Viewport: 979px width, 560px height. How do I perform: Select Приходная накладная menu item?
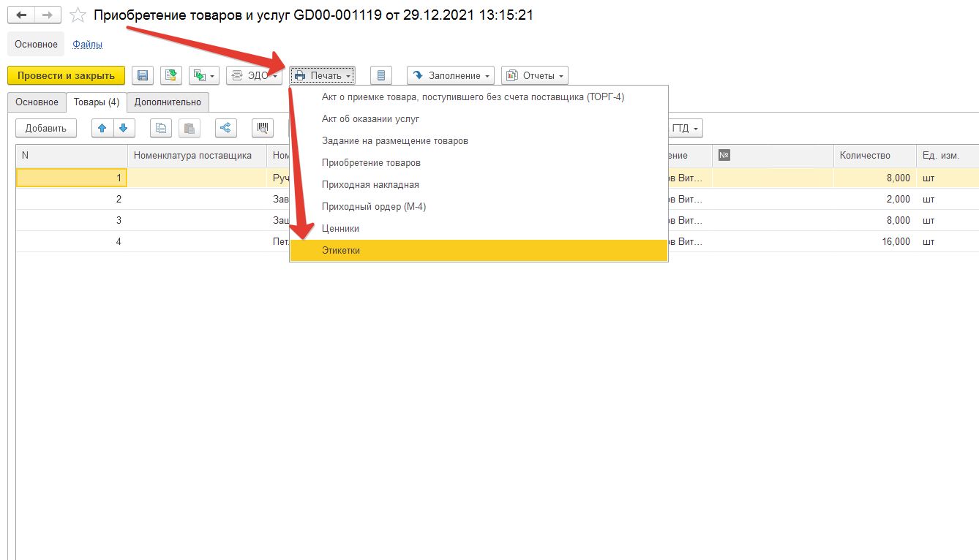pyautogui.click(x=370, y=184)
